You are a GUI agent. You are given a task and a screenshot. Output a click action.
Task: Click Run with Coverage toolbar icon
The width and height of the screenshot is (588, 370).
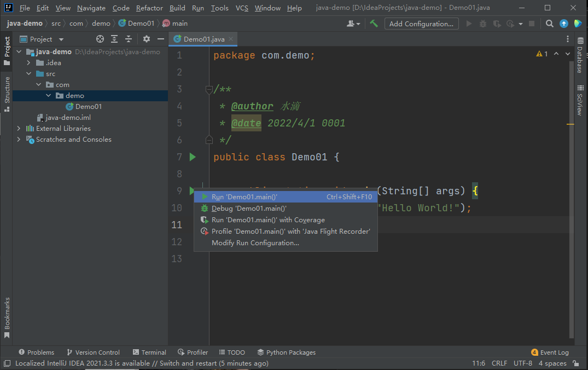[x=497, y=24]
